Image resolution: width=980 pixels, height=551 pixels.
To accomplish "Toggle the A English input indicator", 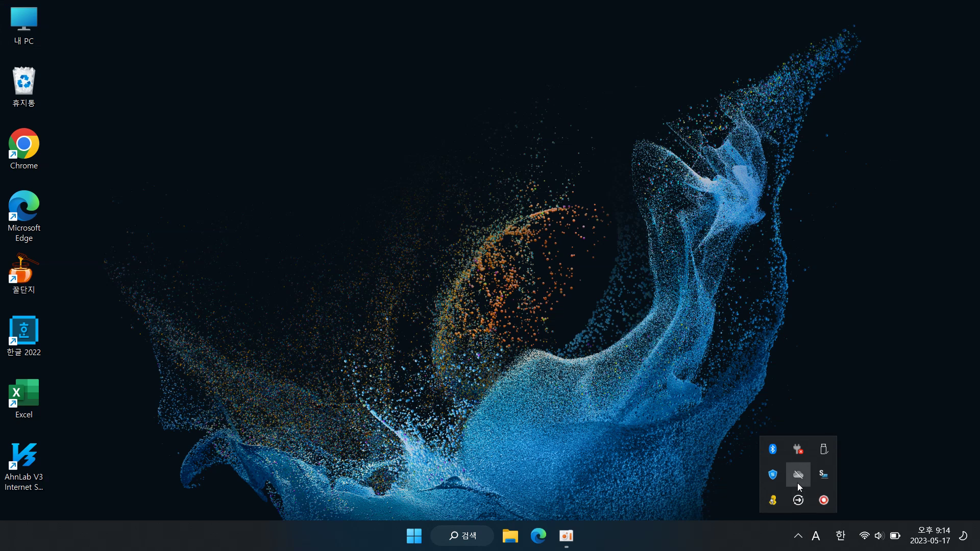I will (x=816, y=536).
